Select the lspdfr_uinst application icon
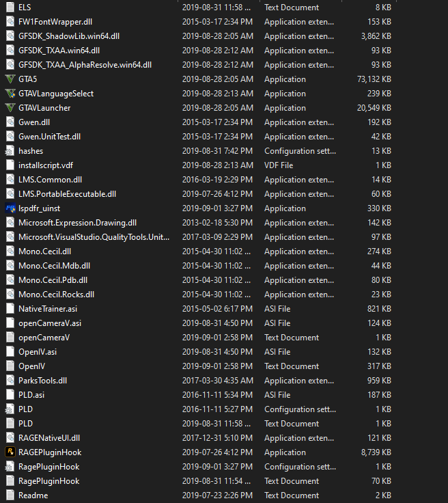Viewport: 448px width, 503px height. coord(10,208)
